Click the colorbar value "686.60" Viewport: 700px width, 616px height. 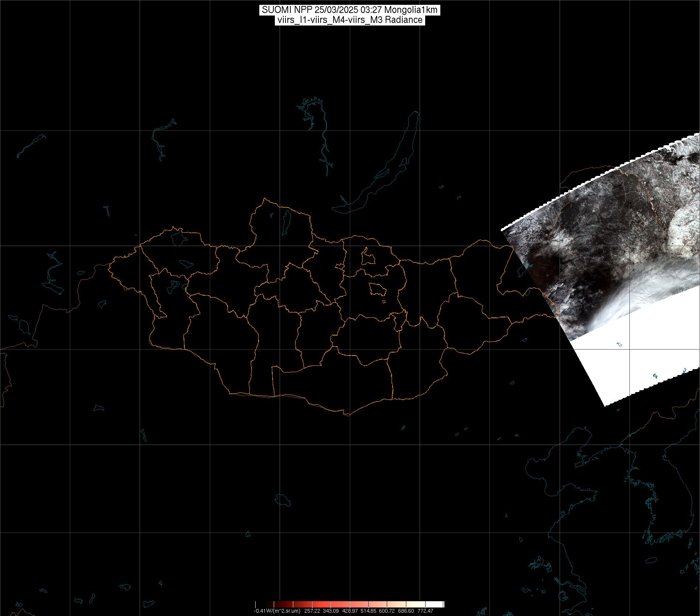(x=406, y=611)
